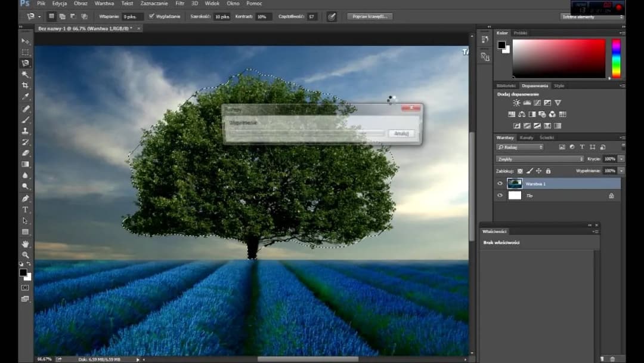Pick the Brush tool from toolbar
Viewport: 644px width, 363px height.
click(x=25, y=119)
